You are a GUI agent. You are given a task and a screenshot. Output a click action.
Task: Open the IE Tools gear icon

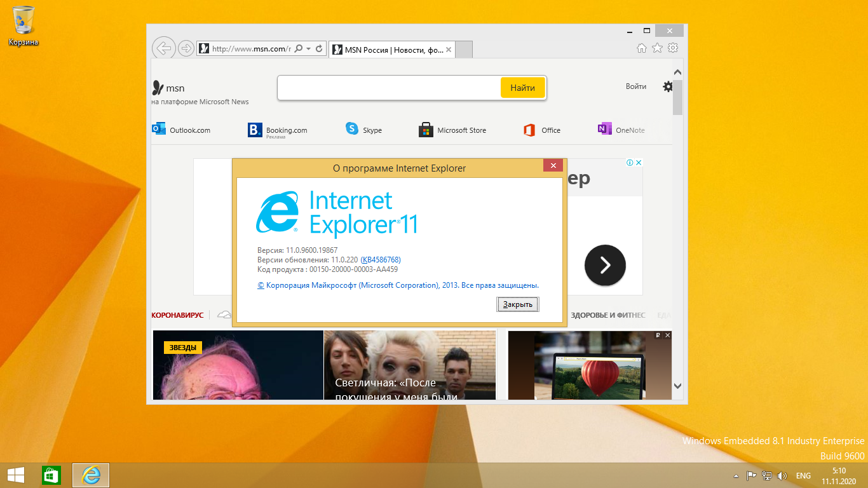[673, 48]
